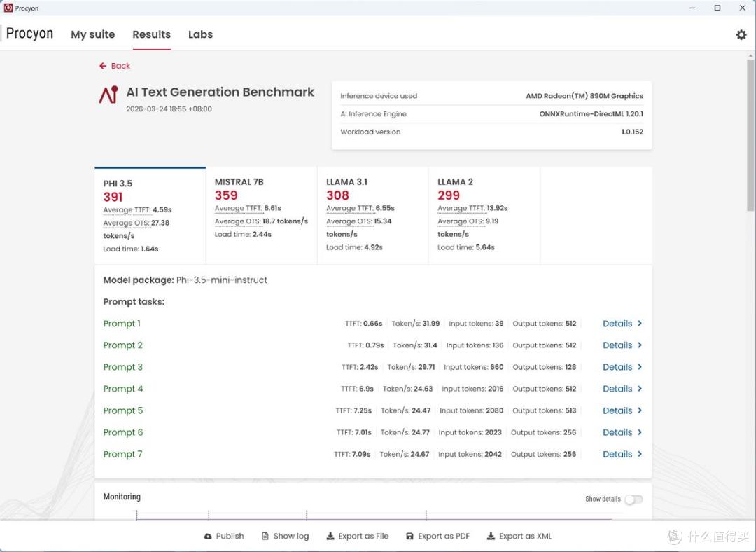Expand Prompt 1 details chevron
The width and height of the screenshot is (756, 552).
640,324
